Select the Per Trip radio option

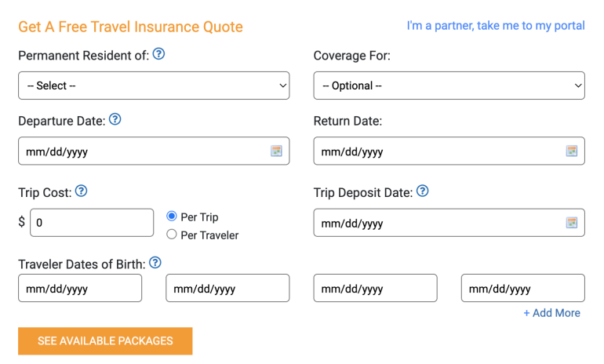coord(172,216)
